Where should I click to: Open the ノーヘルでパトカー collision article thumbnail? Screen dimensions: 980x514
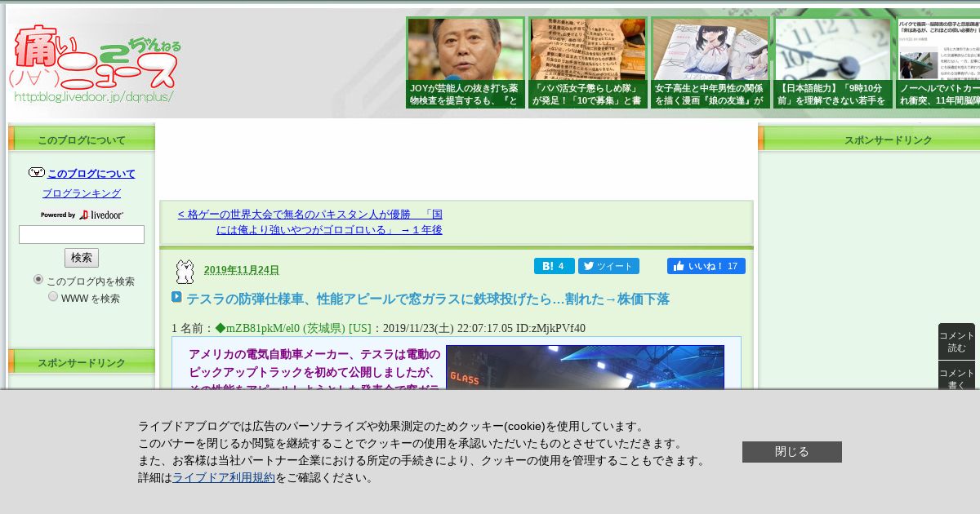(x=938, y=63)
